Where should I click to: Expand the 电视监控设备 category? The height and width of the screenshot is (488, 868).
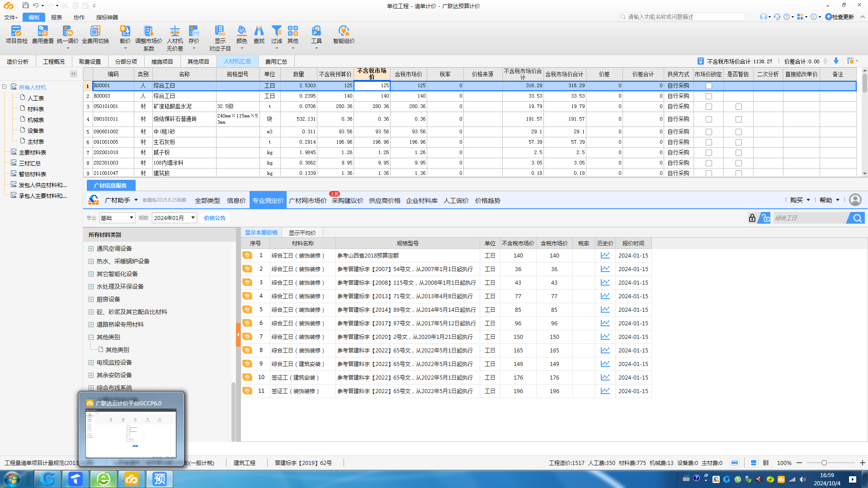pos(91,362)
